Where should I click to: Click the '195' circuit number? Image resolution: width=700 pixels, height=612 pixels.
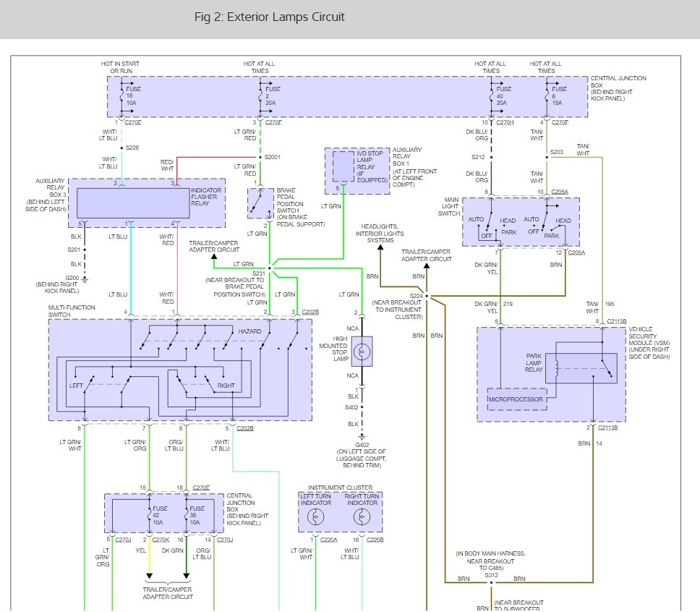[x=610, y=304]
